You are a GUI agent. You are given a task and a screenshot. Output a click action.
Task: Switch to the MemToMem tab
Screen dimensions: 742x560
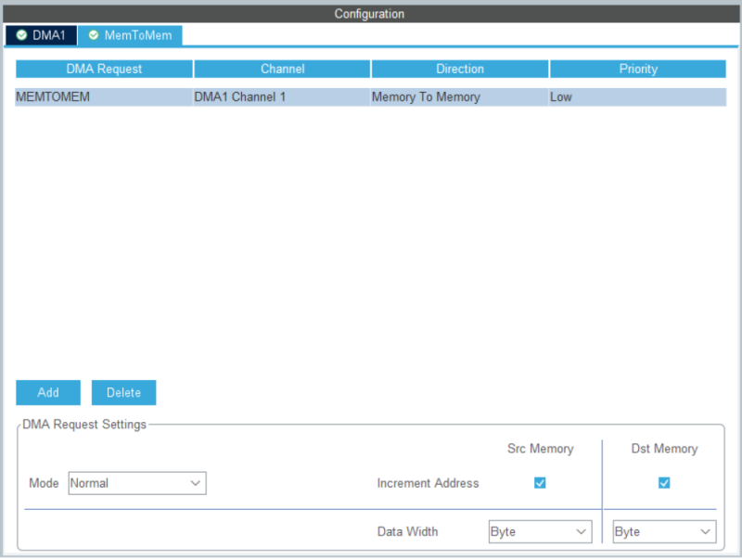pyautogui.click(x=130, y=34)
